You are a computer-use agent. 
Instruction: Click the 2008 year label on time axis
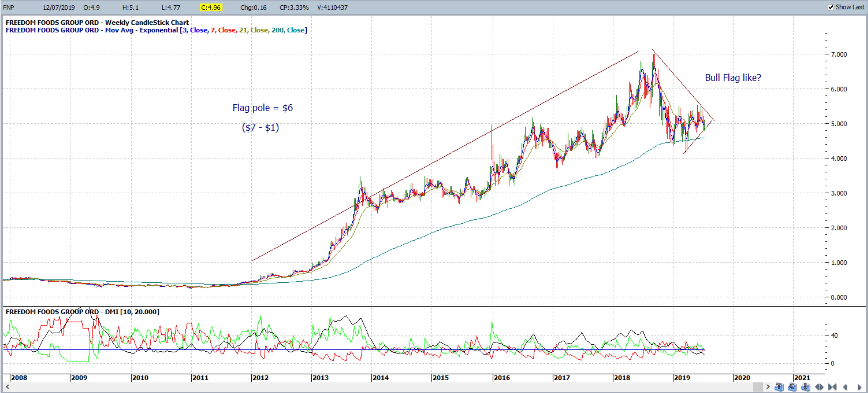pos(19,378)
